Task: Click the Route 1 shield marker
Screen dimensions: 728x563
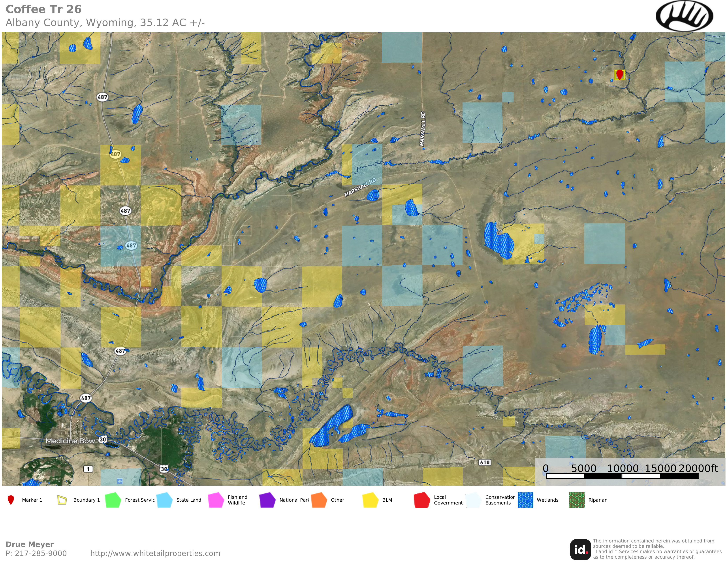Action: click(88, 469)
